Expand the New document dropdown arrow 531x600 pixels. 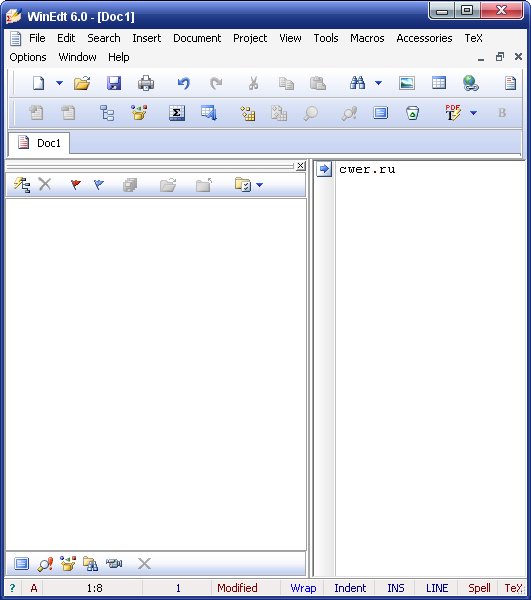(x=59, y=83)
